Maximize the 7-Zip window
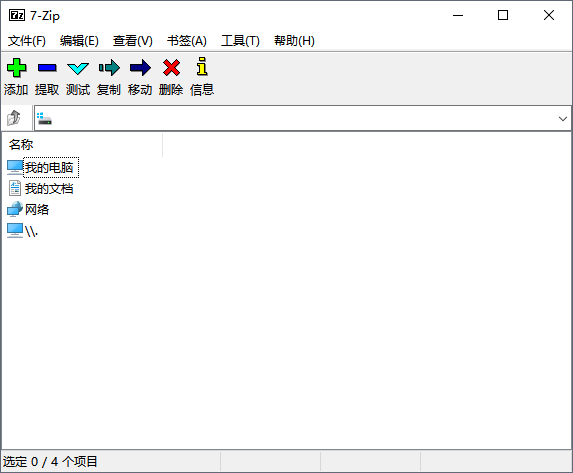This screenshot has height=473, width=573. [x=503, y=15]
